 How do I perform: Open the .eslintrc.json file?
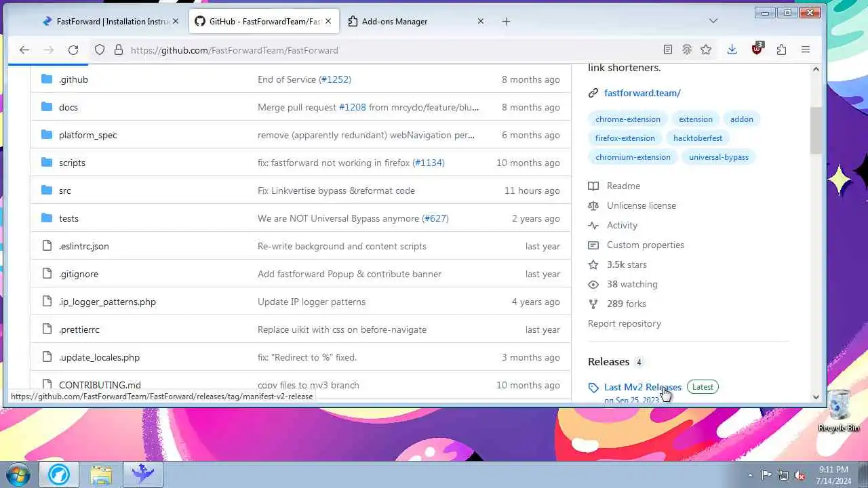[x=83, y=246]
